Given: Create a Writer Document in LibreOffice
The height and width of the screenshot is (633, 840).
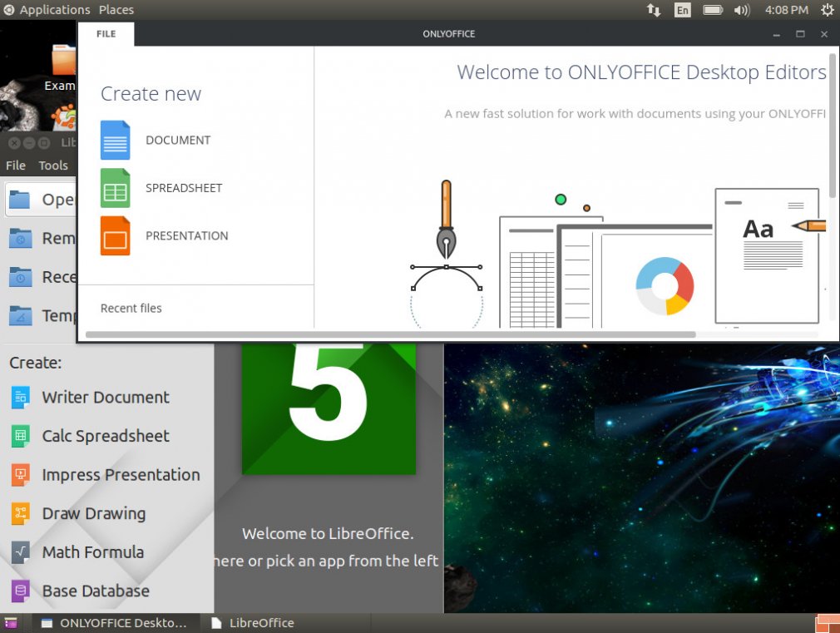Looking at the screenshot, I should 106,397.
